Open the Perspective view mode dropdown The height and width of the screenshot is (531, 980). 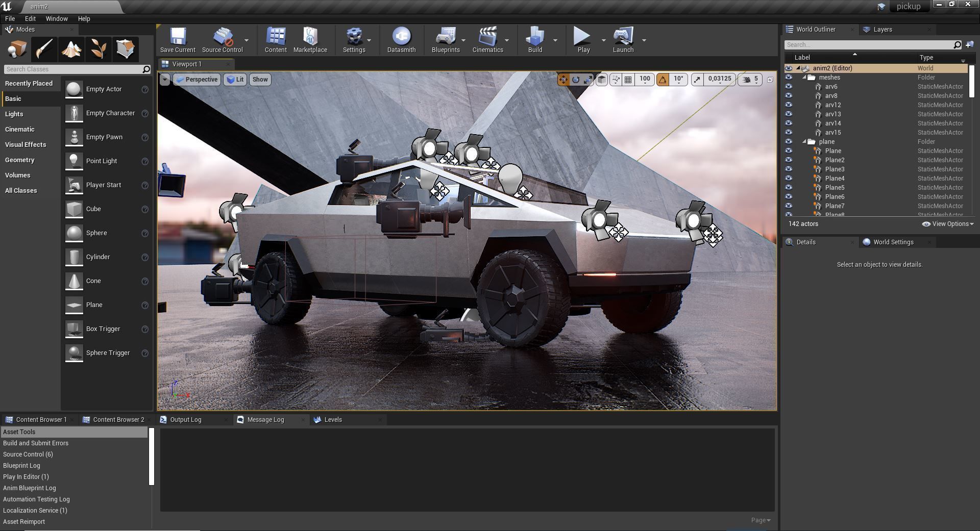pos(197,80)
